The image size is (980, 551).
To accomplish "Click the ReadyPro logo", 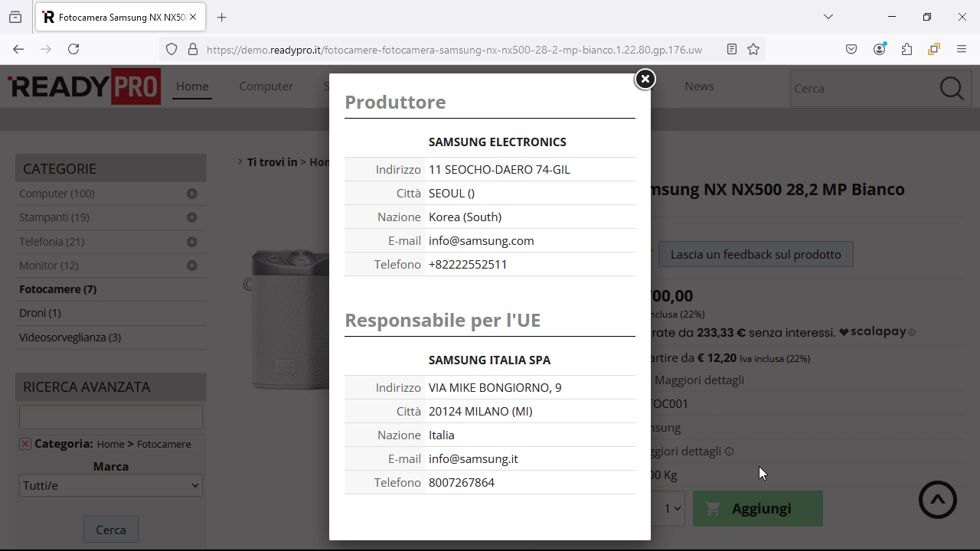I will (x=84, y=86).
